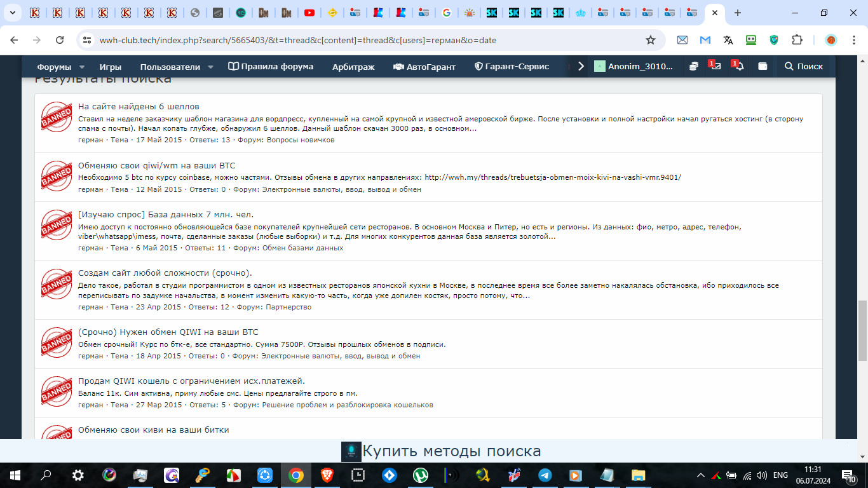Expand the Пользователи dropdown arrow
Viewport: 868px width, 488px height.
tap(211, 67)
